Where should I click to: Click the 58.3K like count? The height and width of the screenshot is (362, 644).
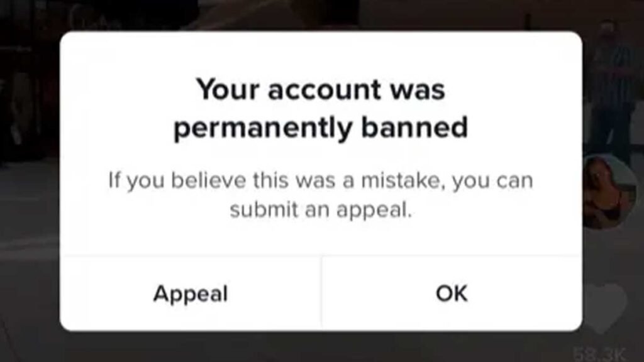pos(599,354)
